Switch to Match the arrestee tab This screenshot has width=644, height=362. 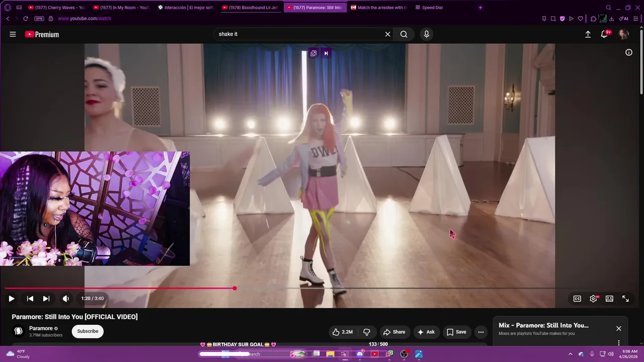tap(379, 8)
